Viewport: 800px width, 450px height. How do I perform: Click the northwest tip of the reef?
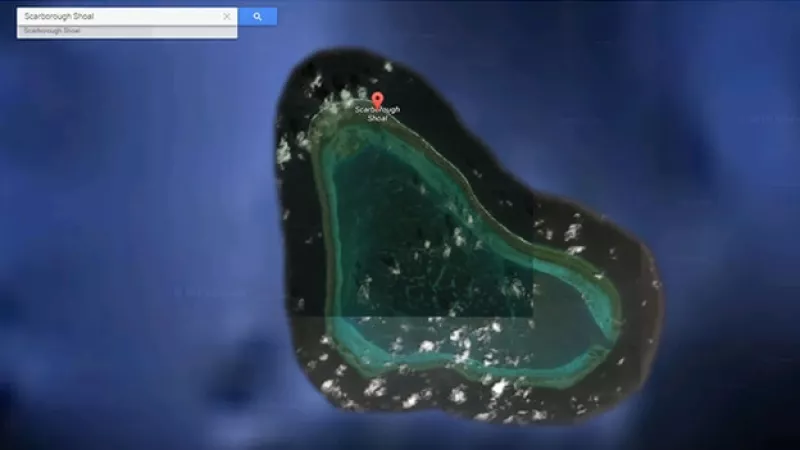pyautogui.click(x=322, y=127)
